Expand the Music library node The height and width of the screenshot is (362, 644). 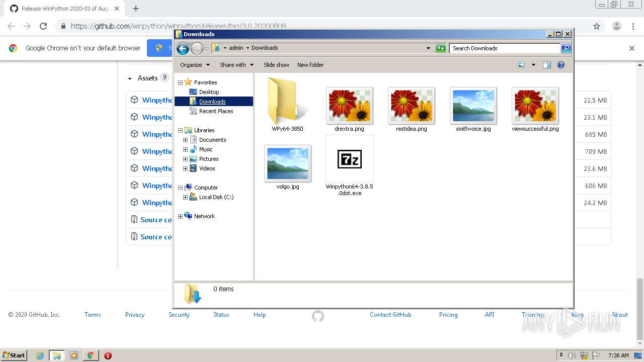pos(185,149)
